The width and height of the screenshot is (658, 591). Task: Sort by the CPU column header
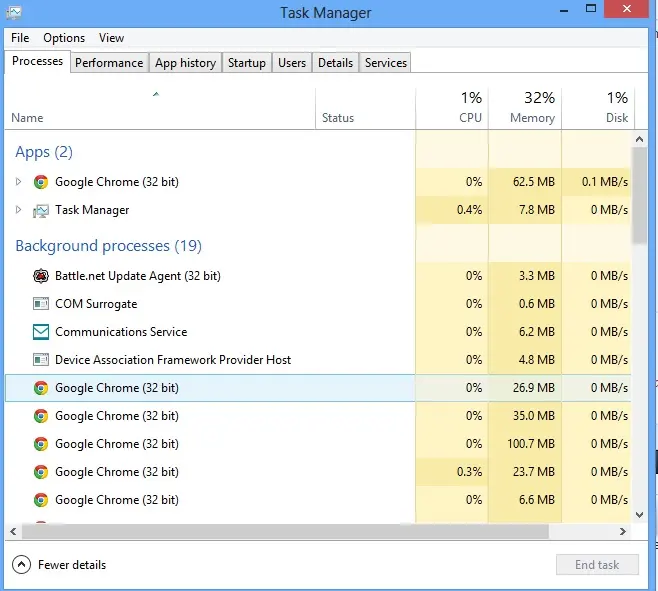pyautogui.click(x=452, y=109)
